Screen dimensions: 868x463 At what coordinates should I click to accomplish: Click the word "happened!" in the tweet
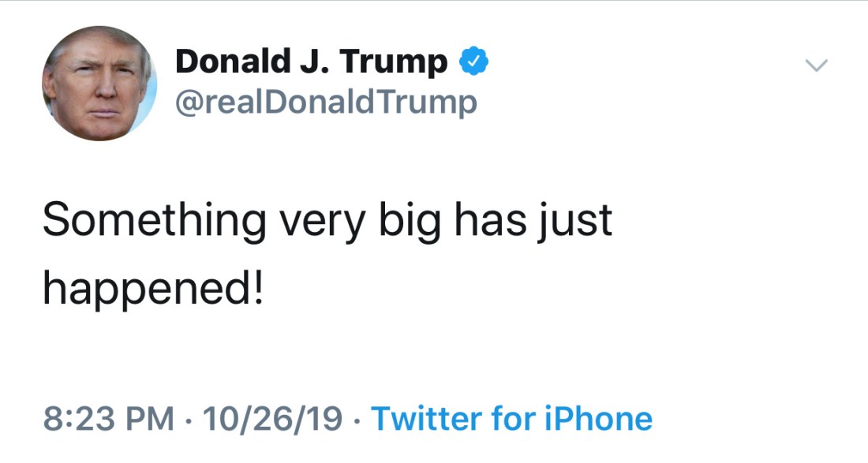pyautogui.click(x=152, y=290)
